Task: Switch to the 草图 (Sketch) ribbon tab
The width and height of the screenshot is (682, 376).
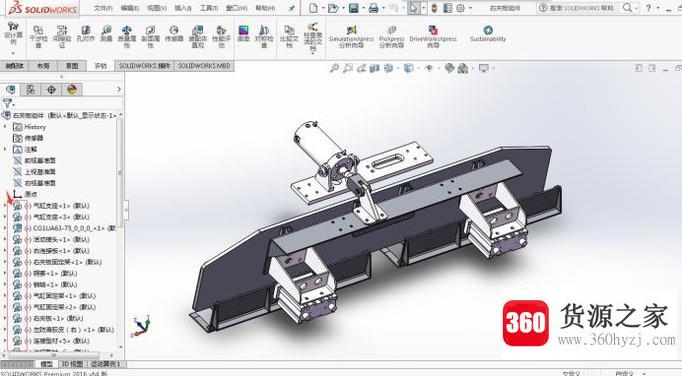Action: 72,66
